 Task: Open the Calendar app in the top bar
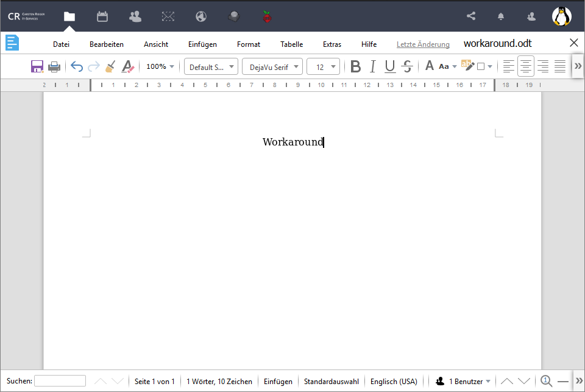click(x=102, y=17)
